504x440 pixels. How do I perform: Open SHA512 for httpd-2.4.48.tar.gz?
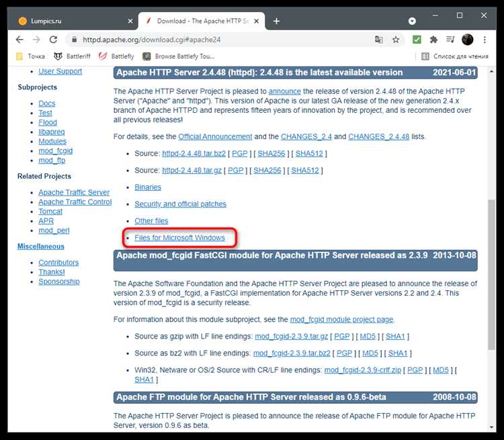(305, 171)
